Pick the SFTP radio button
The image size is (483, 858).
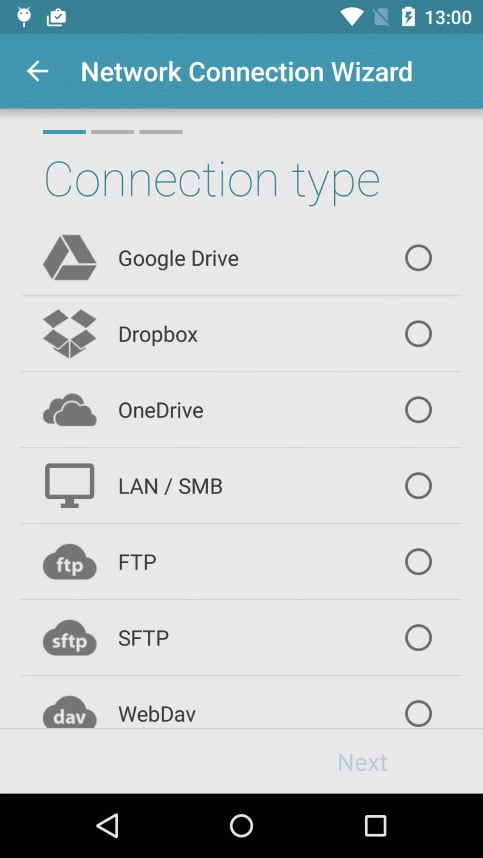(418, 638)
